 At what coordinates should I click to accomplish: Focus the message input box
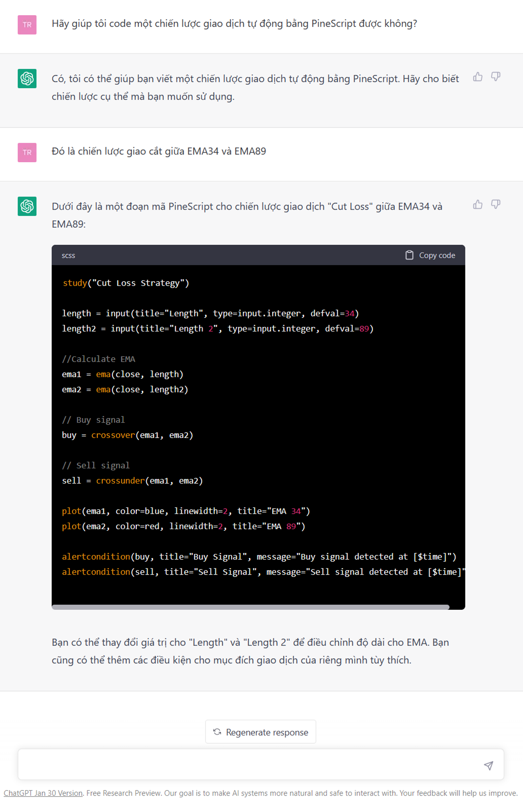[x=249, y=765]
